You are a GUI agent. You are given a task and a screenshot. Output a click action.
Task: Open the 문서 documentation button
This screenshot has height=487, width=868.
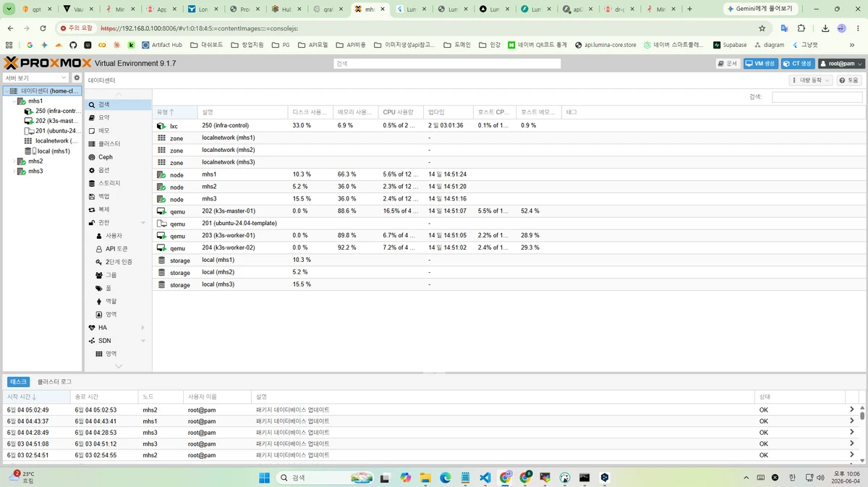click(x=728, y=64)
